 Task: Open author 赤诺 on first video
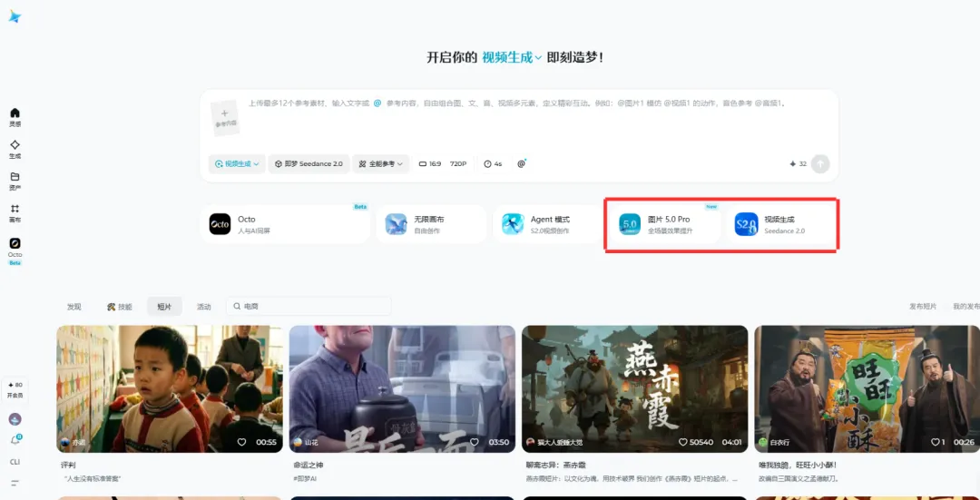click(73, 442)
